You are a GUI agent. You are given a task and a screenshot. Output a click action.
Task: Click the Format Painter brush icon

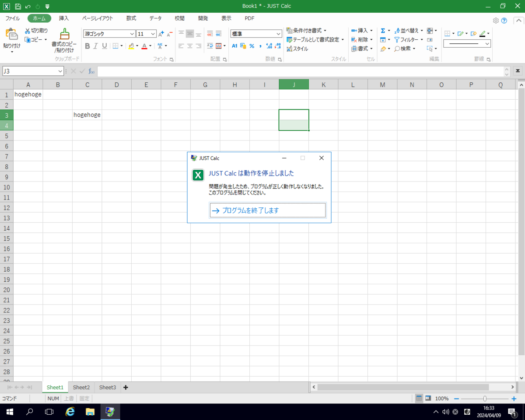[x=64, y=34]
